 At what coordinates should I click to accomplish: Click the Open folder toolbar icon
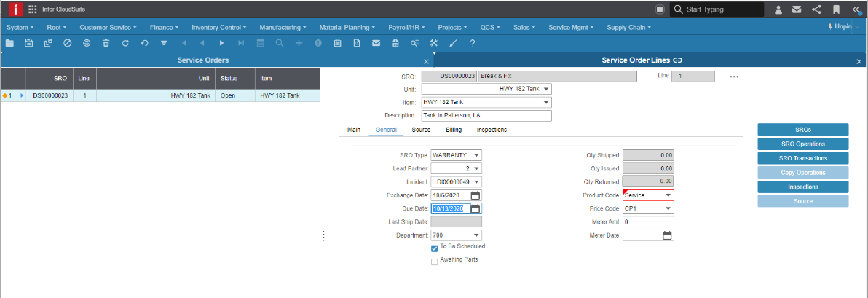(9, 43)
